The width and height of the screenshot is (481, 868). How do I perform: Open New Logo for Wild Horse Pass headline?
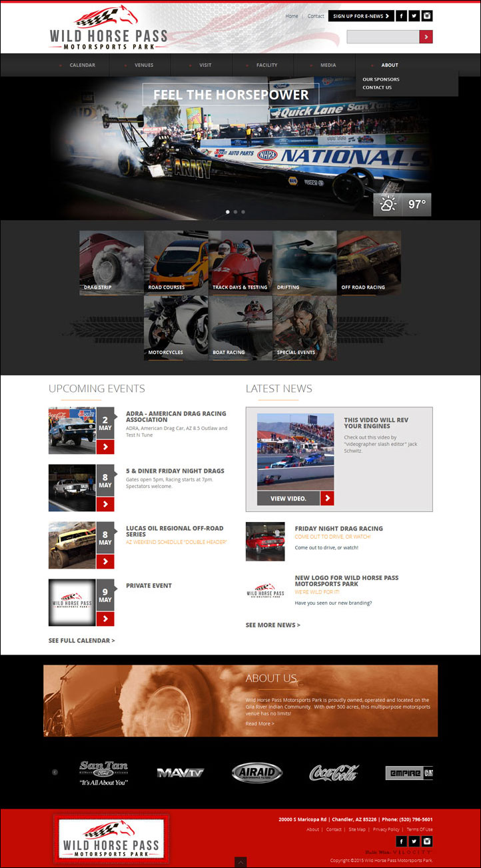(346, 581)
